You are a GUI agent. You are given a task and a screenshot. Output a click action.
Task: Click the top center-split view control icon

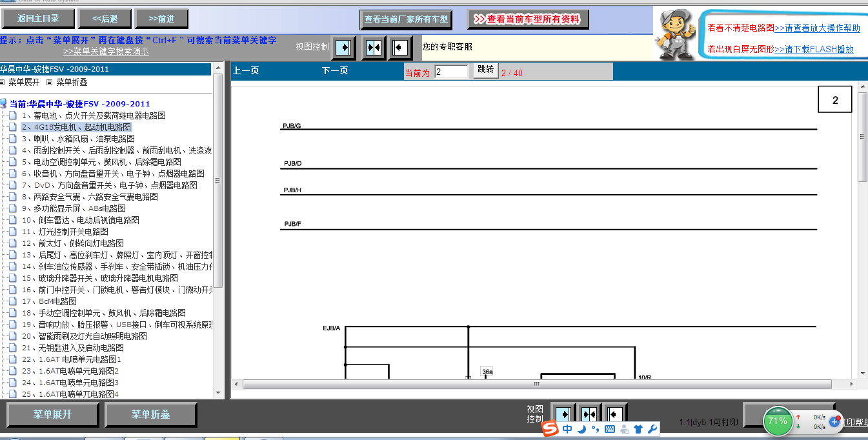pyautogui.click(x=372, y=47)
